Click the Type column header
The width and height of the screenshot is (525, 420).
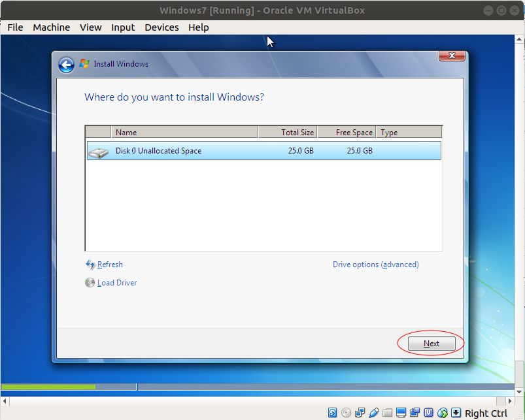(x=409, y=132)
